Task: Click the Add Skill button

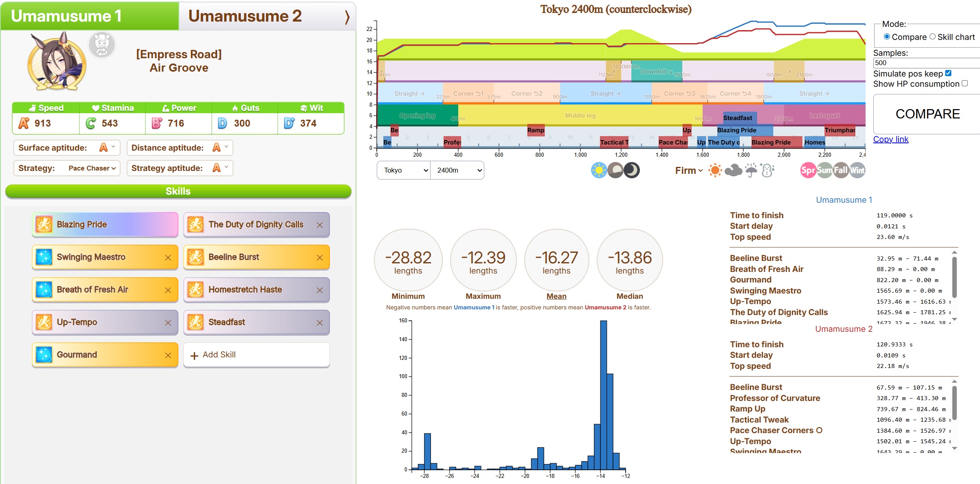Action: click(x=256, y=355)
